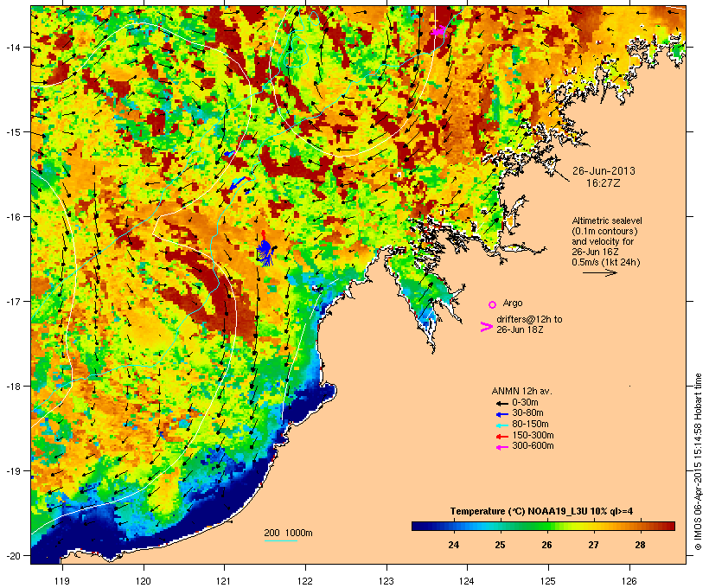Click the latitude label -16
The image size is (709, 588).
point(12,217)
